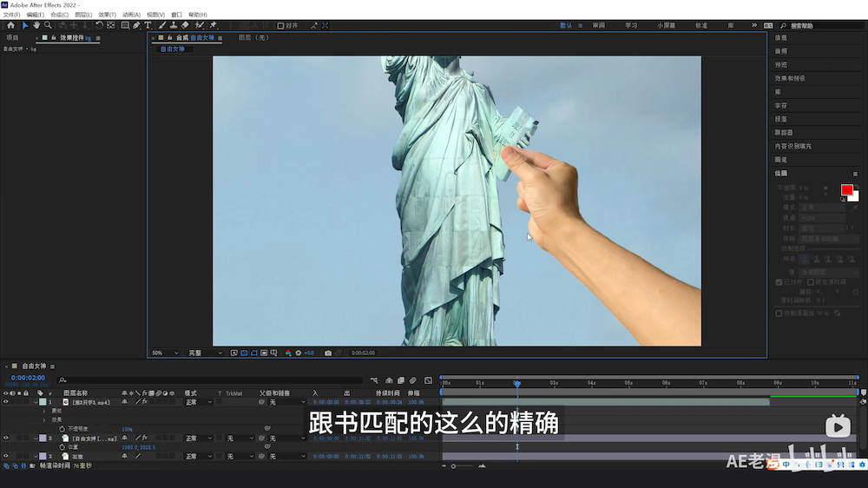Collapse layer 1 twirl arrow

36,402
